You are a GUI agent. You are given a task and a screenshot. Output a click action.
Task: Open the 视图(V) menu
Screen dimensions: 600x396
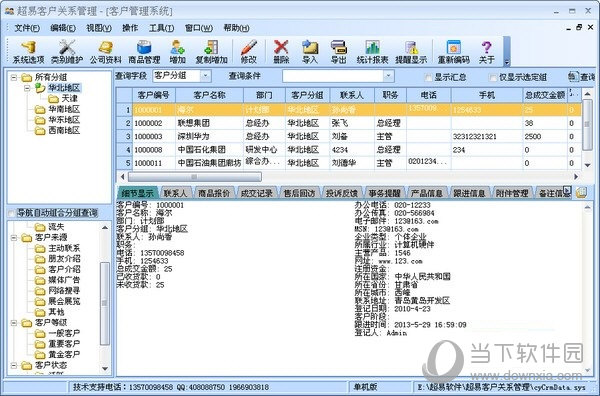[99, 28]
